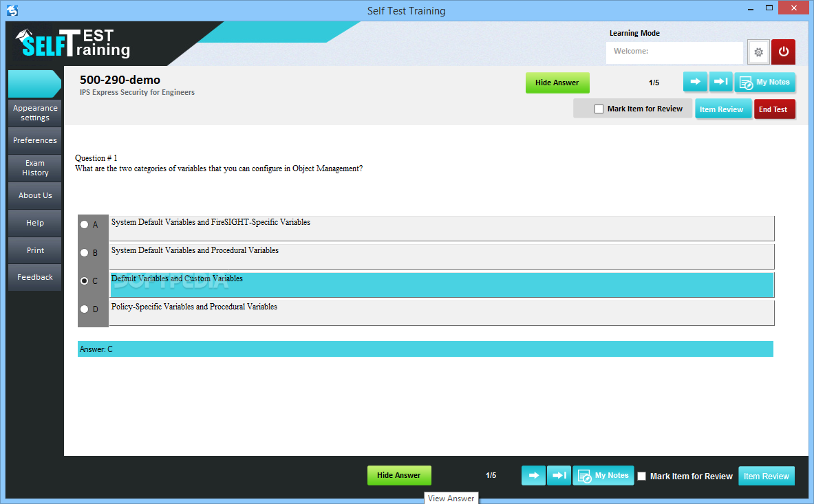This screenshot has height=504, width=814.
Task: Maximize the Self Test Training window
Action: coord(769,8)
